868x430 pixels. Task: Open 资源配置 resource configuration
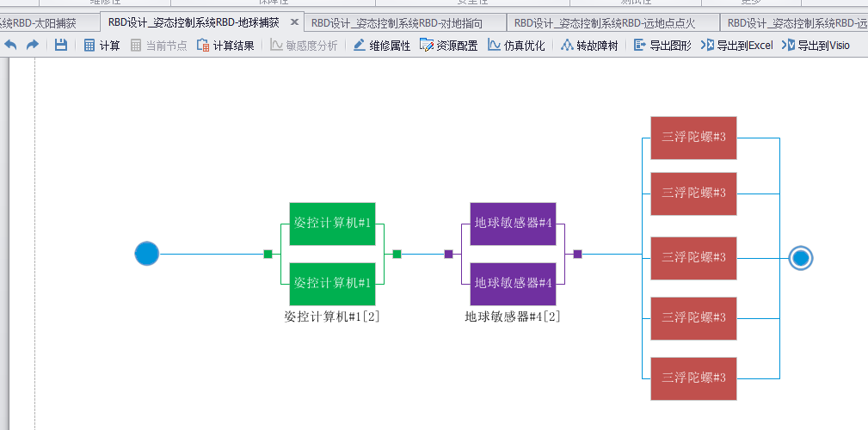(x=448, y=46)
